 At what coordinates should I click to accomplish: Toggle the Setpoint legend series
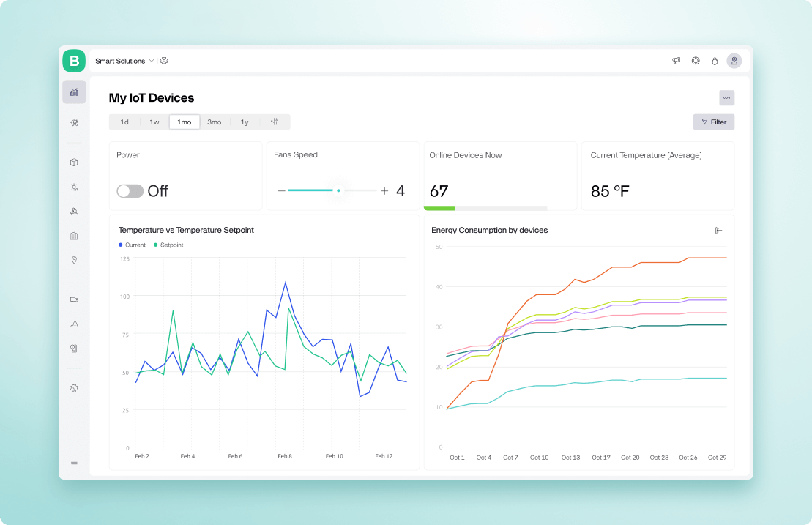pyautogui.click(x=169, y=245)
